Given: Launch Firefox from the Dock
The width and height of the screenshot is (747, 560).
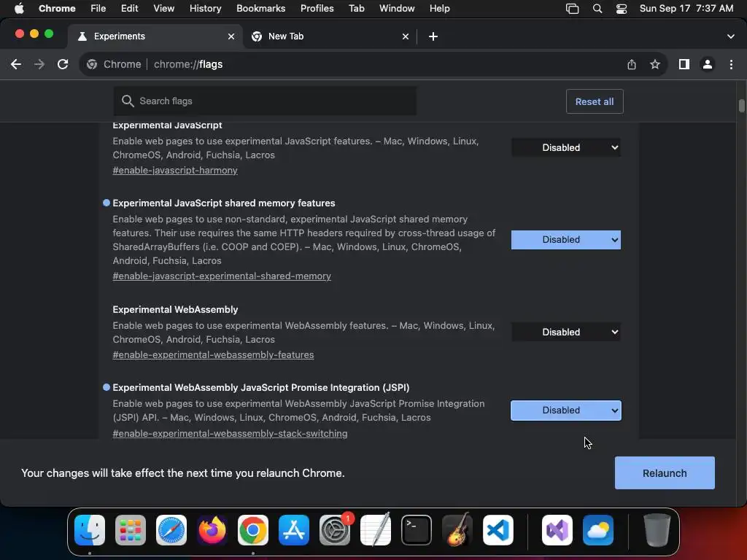Looking at the screenshot, I should 212,530.
